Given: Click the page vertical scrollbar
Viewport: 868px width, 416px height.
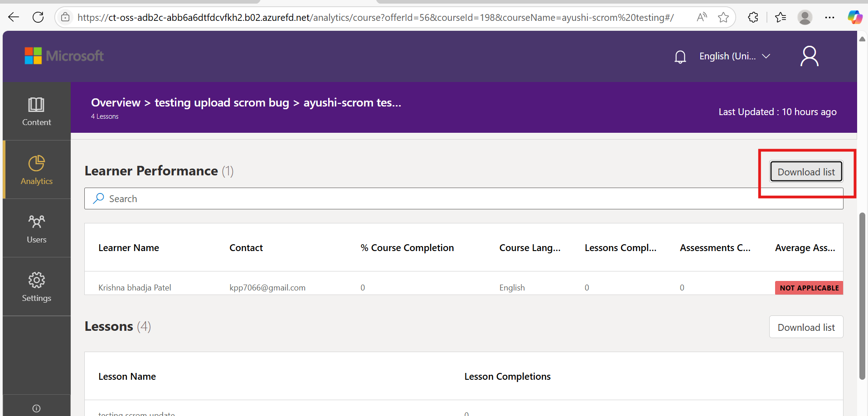Looking at the screenshot, I should pyautogui.click(x=862, y=295).
